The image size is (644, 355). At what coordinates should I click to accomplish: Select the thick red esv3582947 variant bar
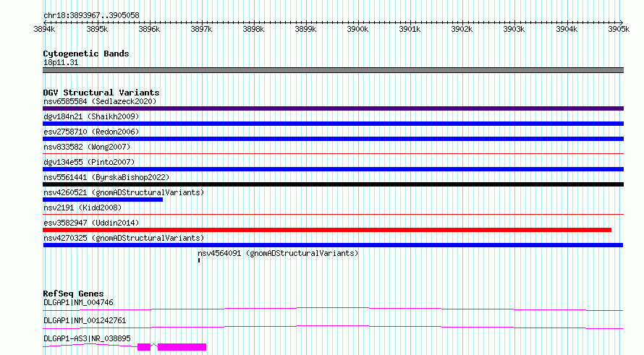[327, 230]
